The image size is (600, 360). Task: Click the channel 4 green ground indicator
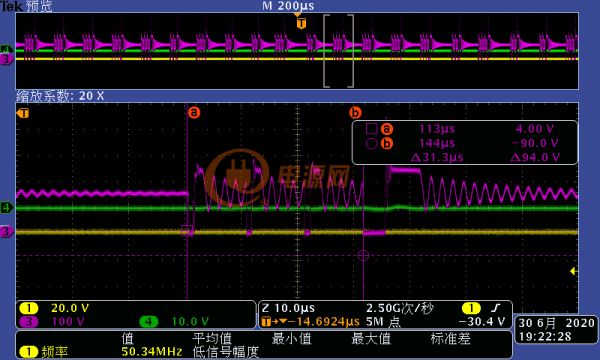(6, 208)
